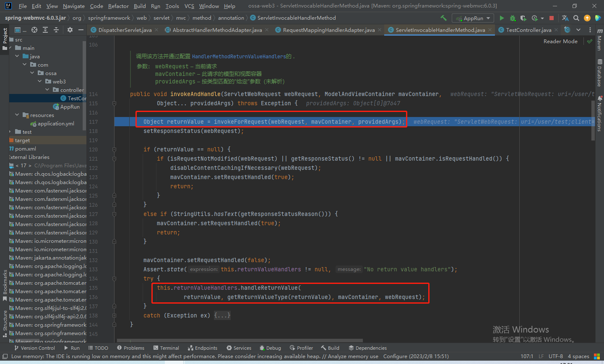Toggle Reader Mode in editor
604x364 pixels.
pos(560,41)
